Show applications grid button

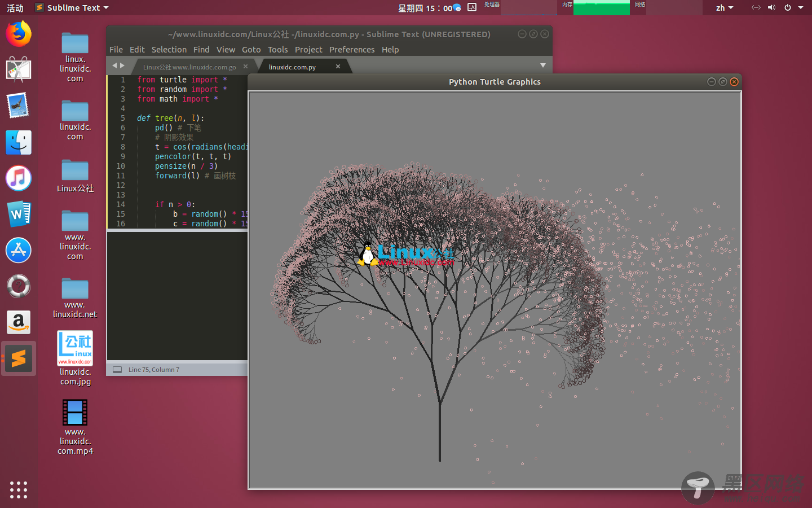click(19, 489)
